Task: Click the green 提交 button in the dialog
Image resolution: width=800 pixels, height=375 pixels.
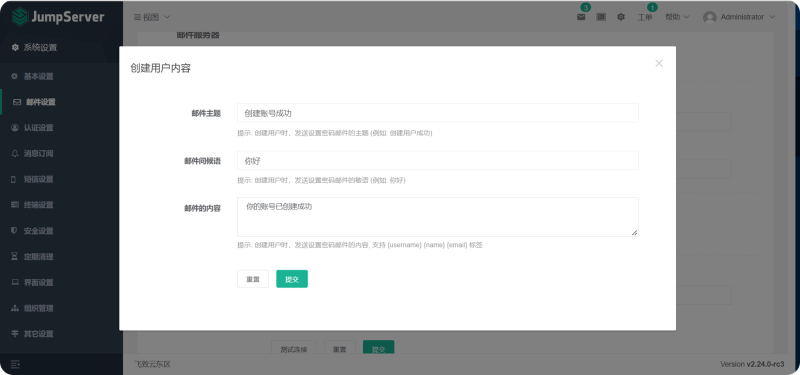Action: 292,279
